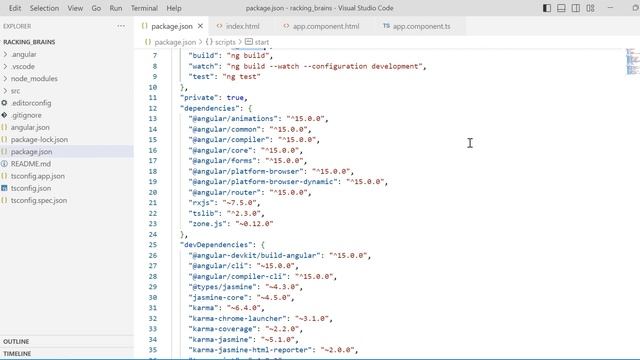Toggle panel layout icon in title bar
This screenshot has height=360, width=640.
coord(561,8)
